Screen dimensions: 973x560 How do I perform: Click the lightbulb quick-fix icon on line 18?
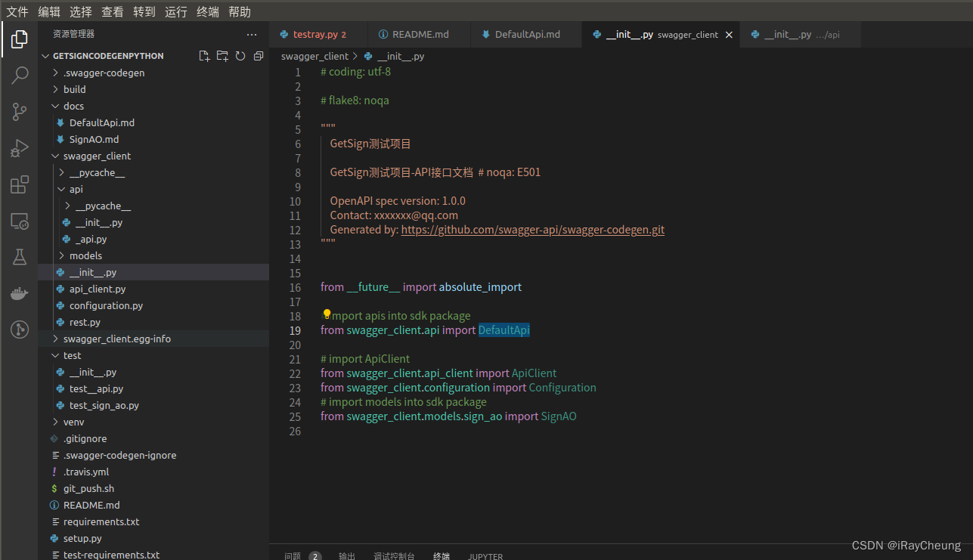(x=327, y=314)
